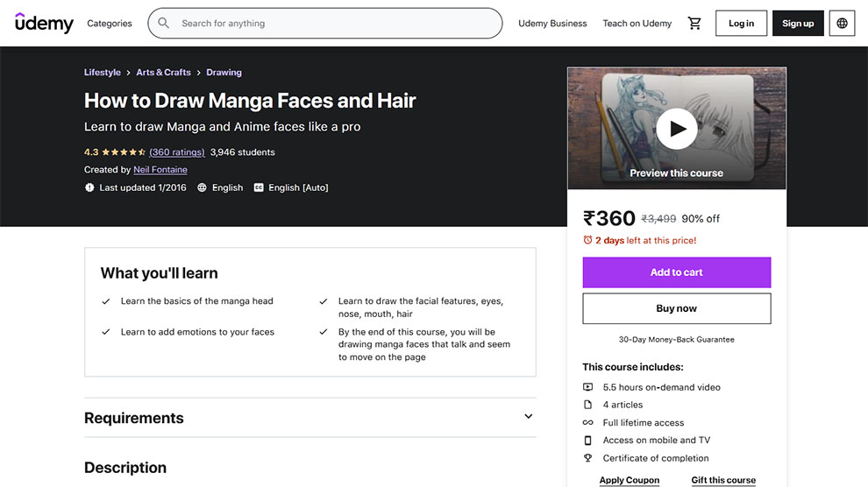This screenshot has width=868, height=487.
Task: Click the course title heading
Action: tap(250, 101)
